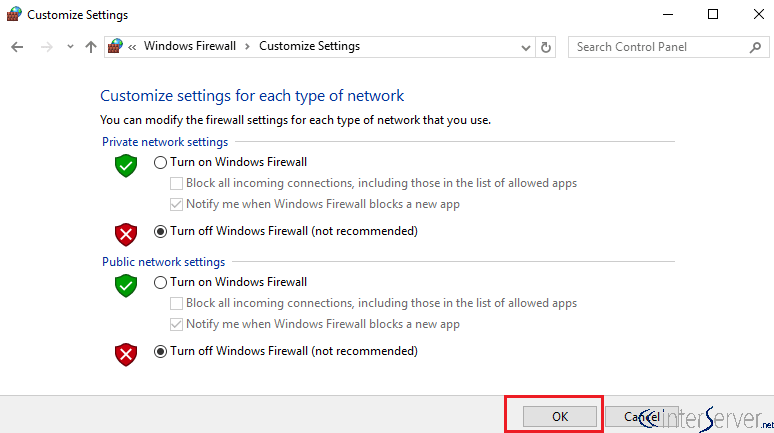Viewport: 774px width, 433px height.
Task: Click the Cancel button
Action: click(x=642, y=417)
